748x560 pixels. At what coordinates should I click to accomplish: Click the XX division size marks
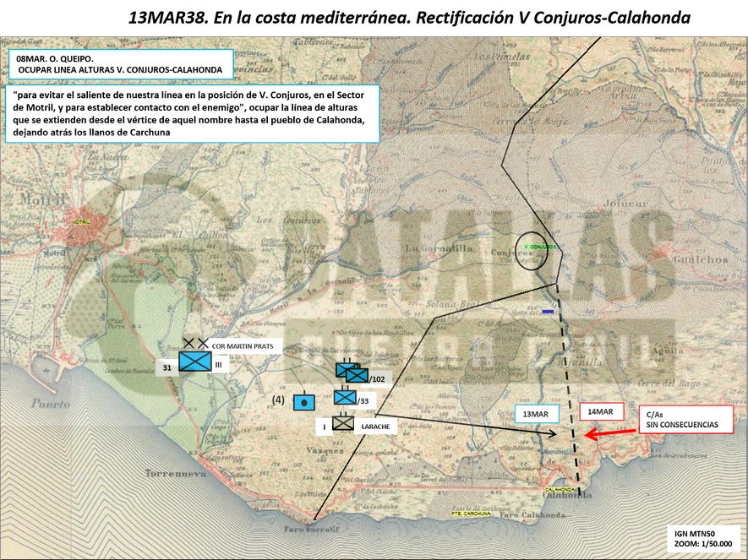[196, 343]
